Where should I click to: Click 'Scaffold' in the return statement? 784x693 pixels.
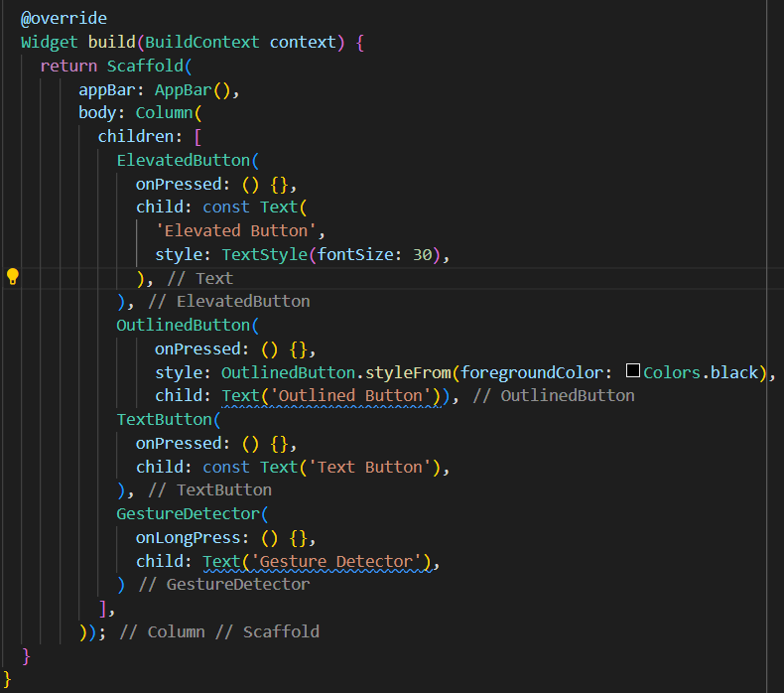pyautogui.click(x=145, y=67)
